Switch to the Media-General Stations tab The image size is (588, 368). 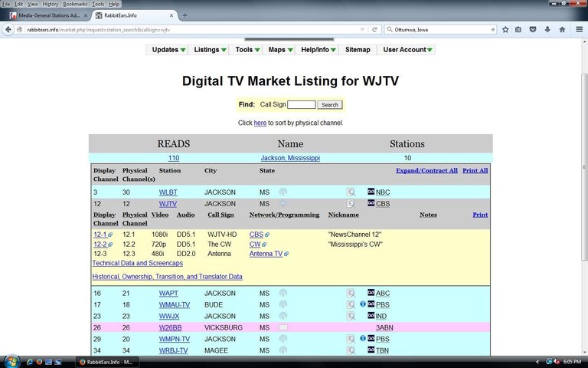[47, 15]
